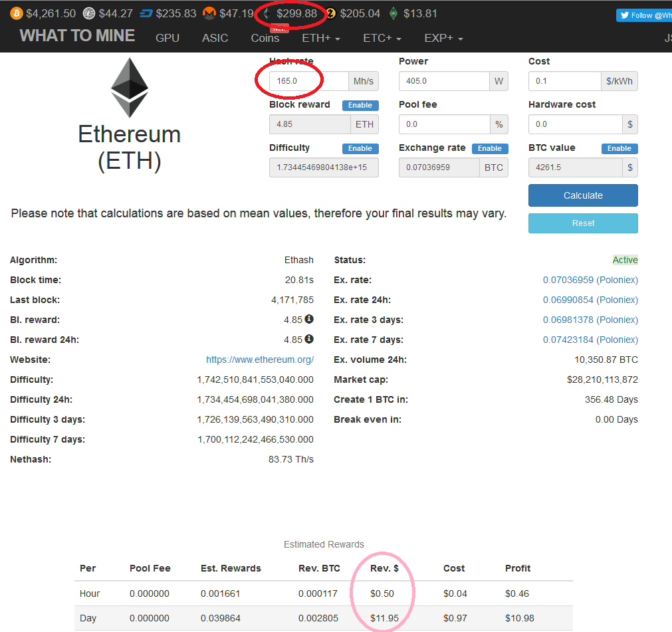
Task: Click info icon beside Bl. reward 24h value
Action: click(309, 339)
